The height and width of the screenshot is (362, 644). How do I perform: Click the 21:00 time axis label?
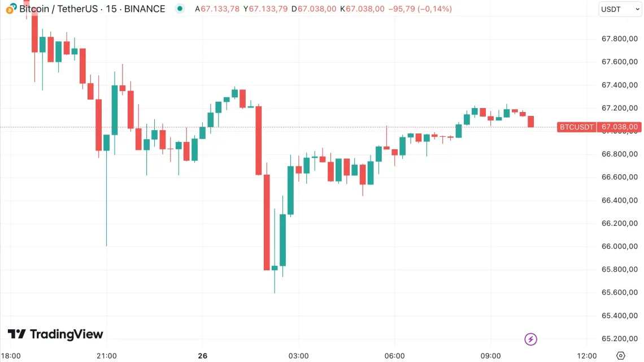click(107, 356)
